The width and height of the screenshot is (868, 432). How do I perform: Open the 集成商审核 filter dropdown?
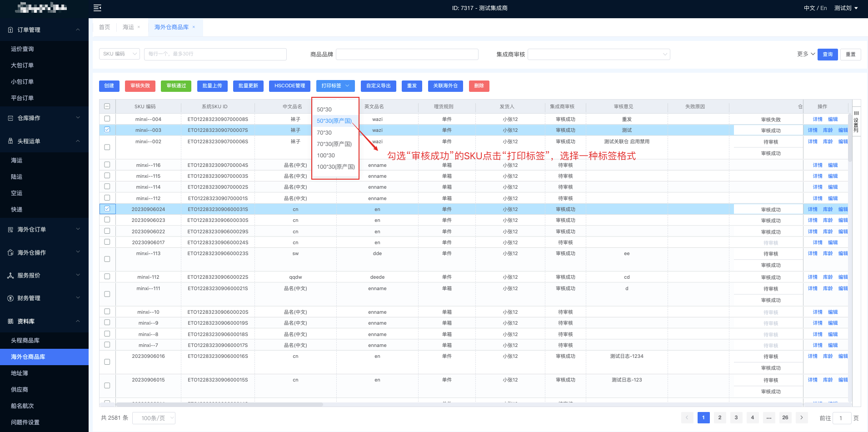[x=599, y=55]
